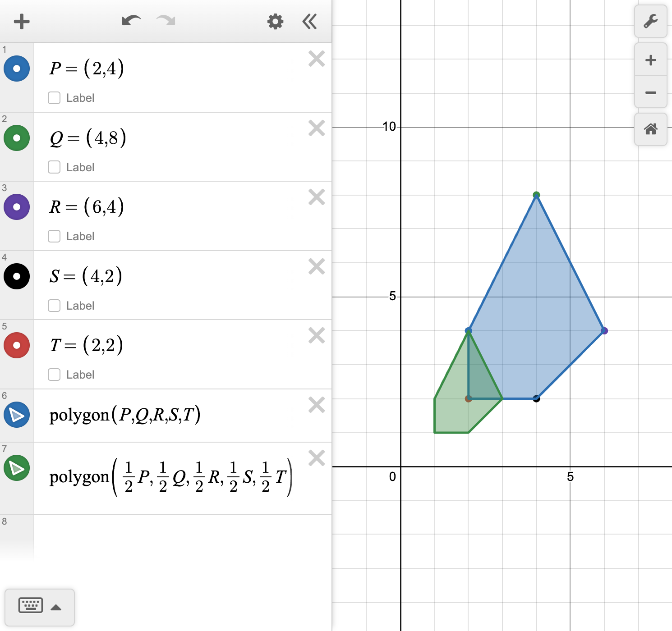Click the green point at polygon apex
The width and height of the screenshot is (672, 631).
[x=536, y=195]
